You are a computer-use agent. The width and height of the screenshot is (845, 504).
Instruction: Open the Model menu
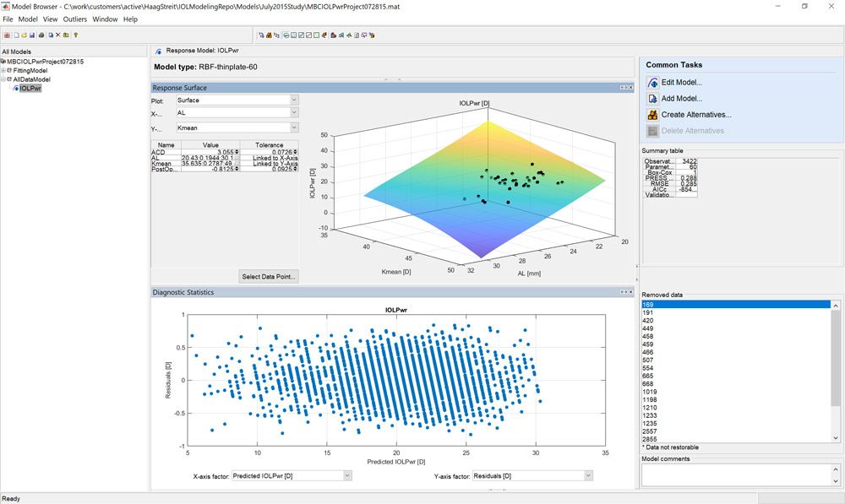(x=29, y=18)
